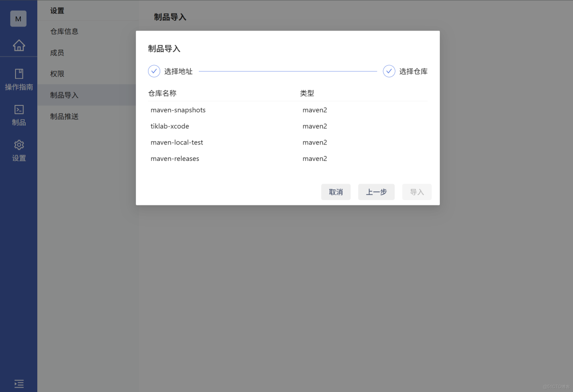
Task: Select the tiklab-xcode repository row
Action: (x=170, y=126)
